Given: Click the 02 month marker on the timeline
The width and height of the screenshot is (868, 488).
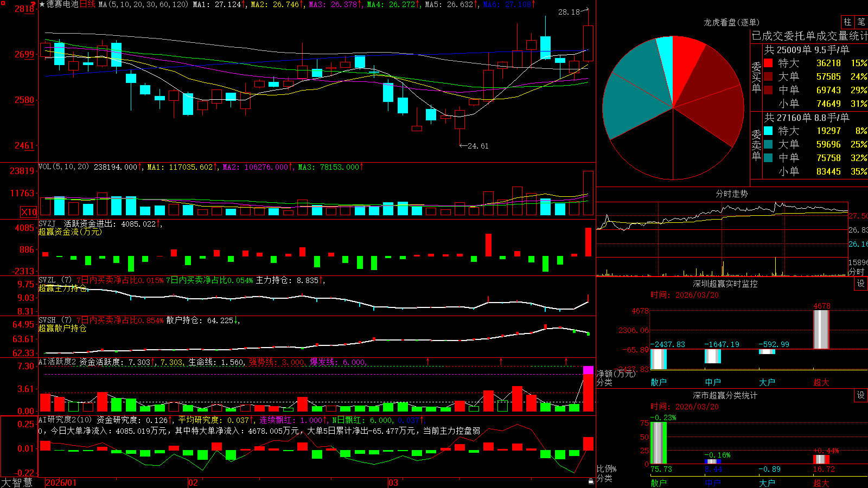Looking at the screenshot, I should pos(193,483).
